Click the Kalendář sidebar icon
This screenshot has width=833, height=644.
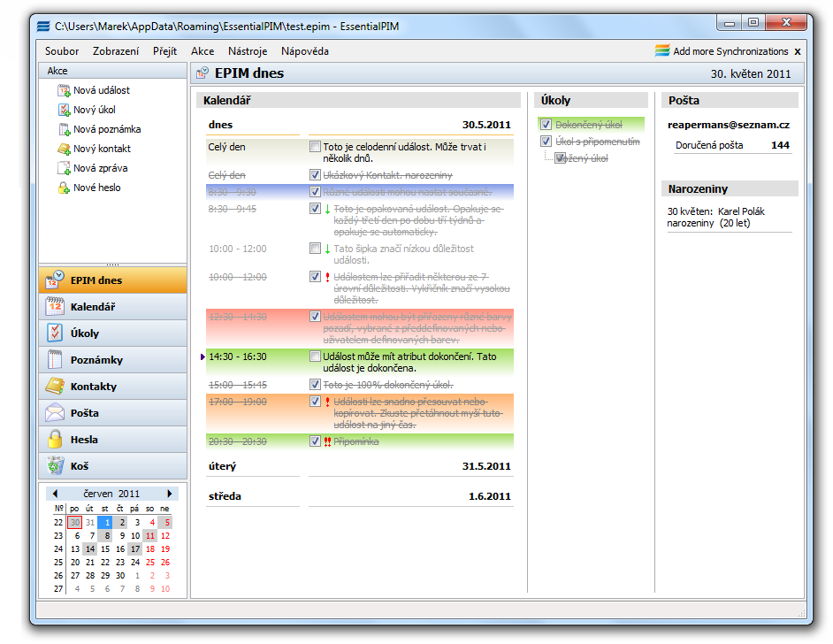[x=55, y=306]
